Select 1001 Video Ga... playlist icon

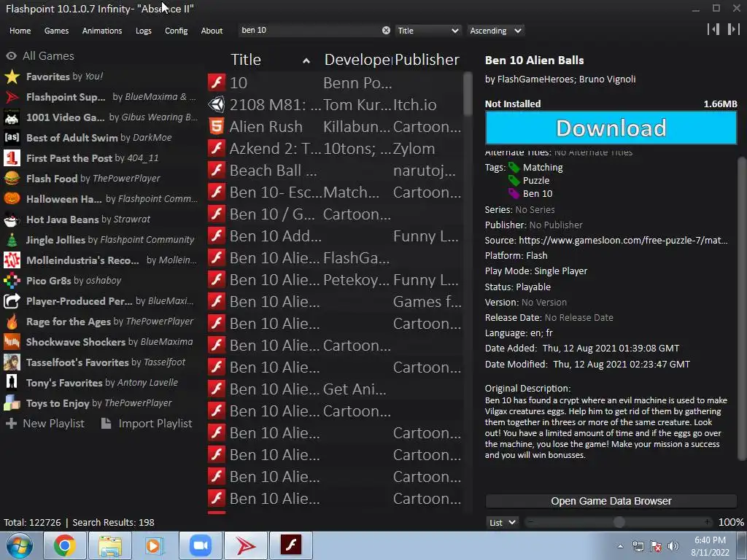(12, 117)
